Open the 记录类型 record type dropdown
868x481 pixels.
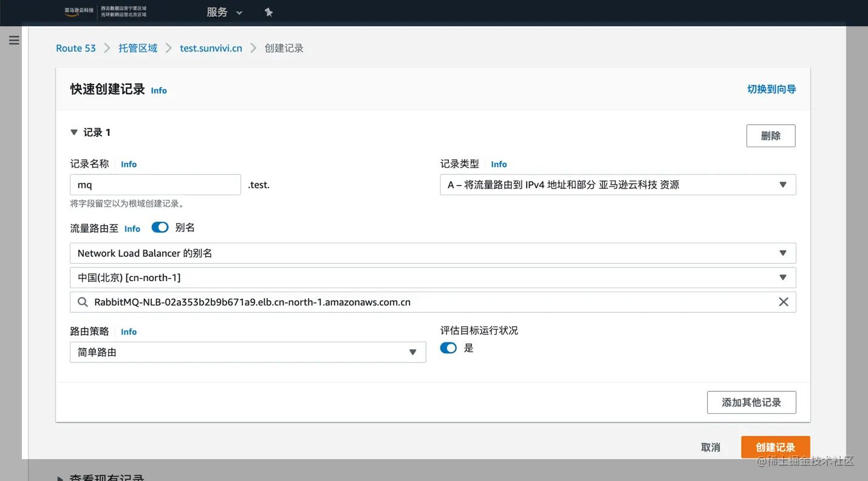[618, 185]
